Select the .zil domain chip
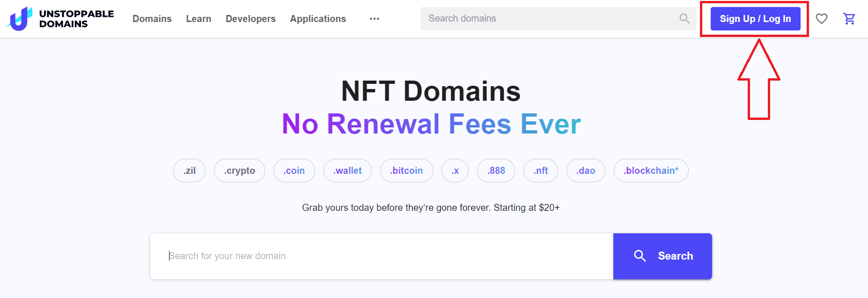The height and width of the screenshot is (298, 868). pyautogui.click(x=189, y=171)
